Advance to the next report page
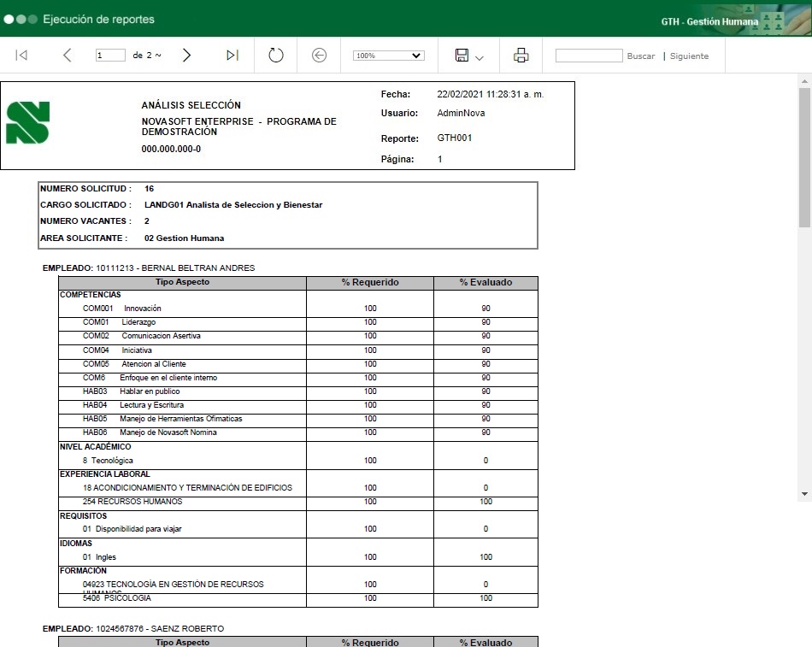 [x=186, y=56]
